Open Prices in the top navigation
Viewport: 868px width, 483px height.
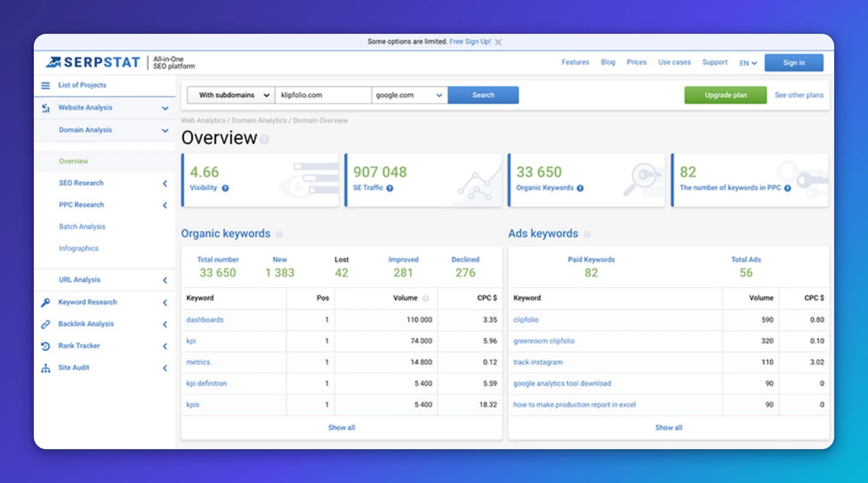[637, 62]
